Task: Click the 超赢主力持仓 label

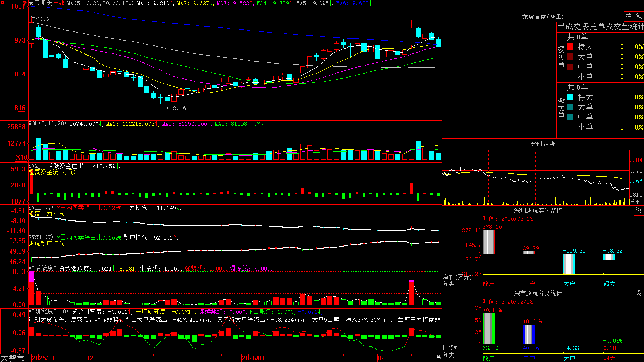Action: point(46,214)
